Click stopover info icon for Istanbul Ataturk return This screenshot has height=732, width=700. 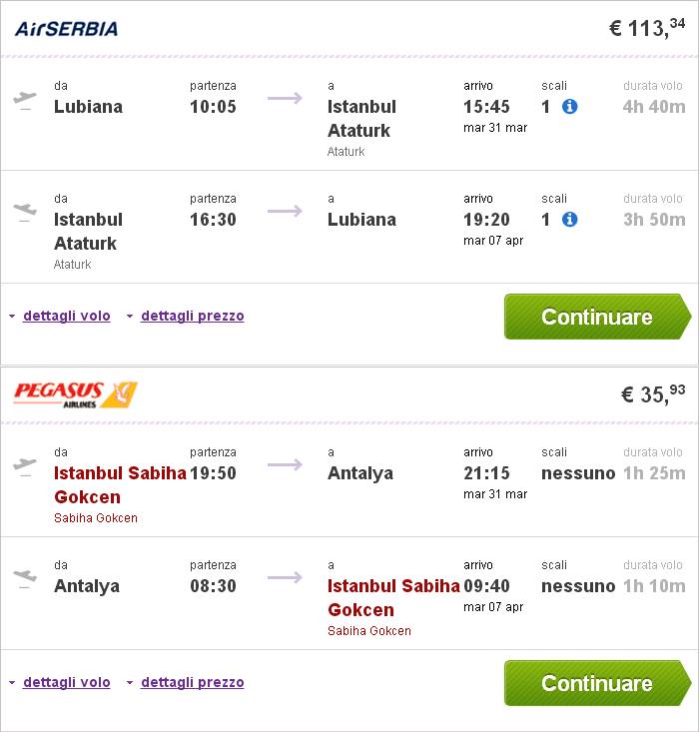pyautogui.click(x=570, y=220)
